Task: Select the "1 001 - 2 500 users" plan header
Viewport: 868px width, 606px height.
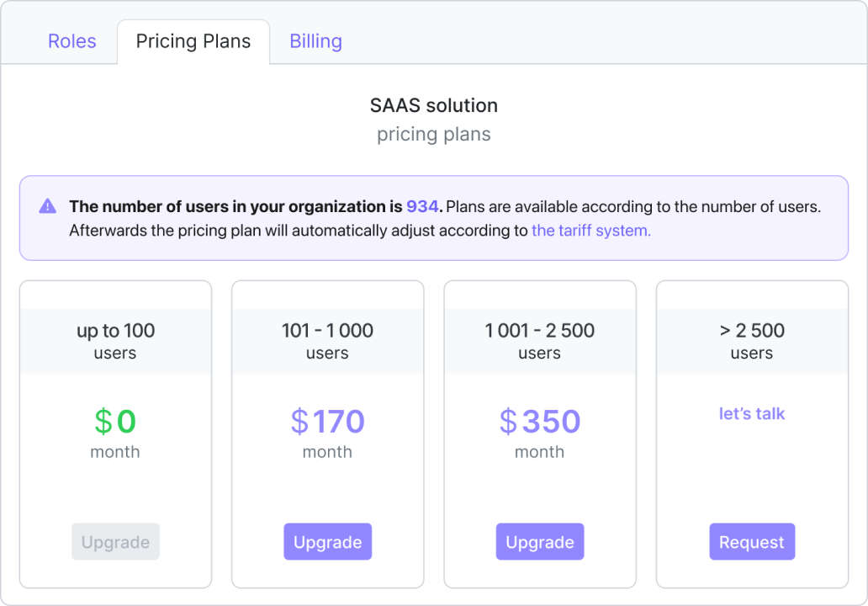Action: 539,341
